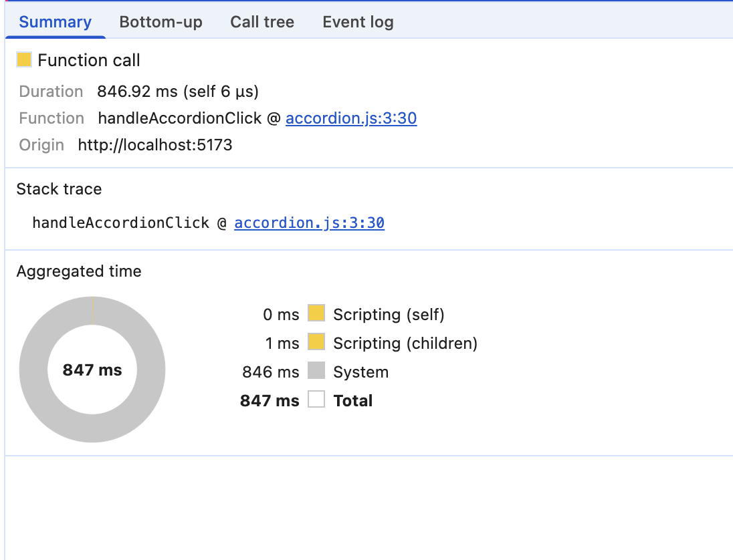Click the gray System legend swatch
Image resolution: width=733 pixels, height=560 pixels.
pyautogui.click(x=316, y=372)
